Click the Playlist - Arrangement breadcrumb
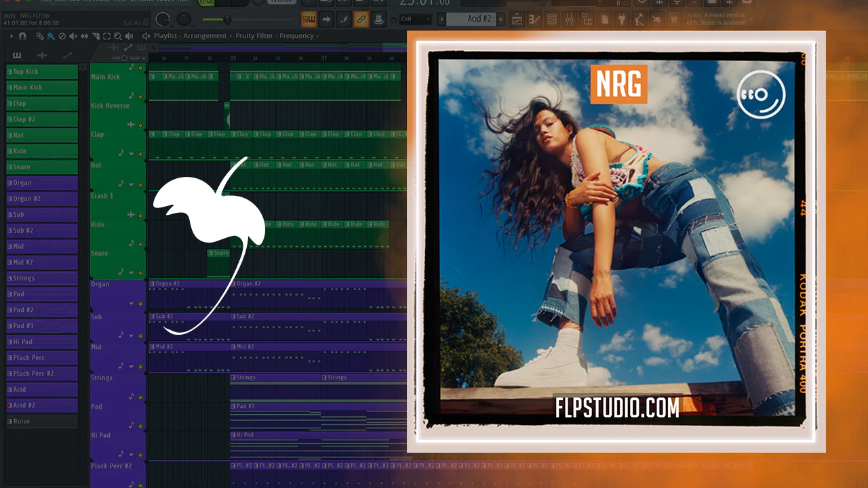Screen dimensions: 868x488 [x=191, y=36]
